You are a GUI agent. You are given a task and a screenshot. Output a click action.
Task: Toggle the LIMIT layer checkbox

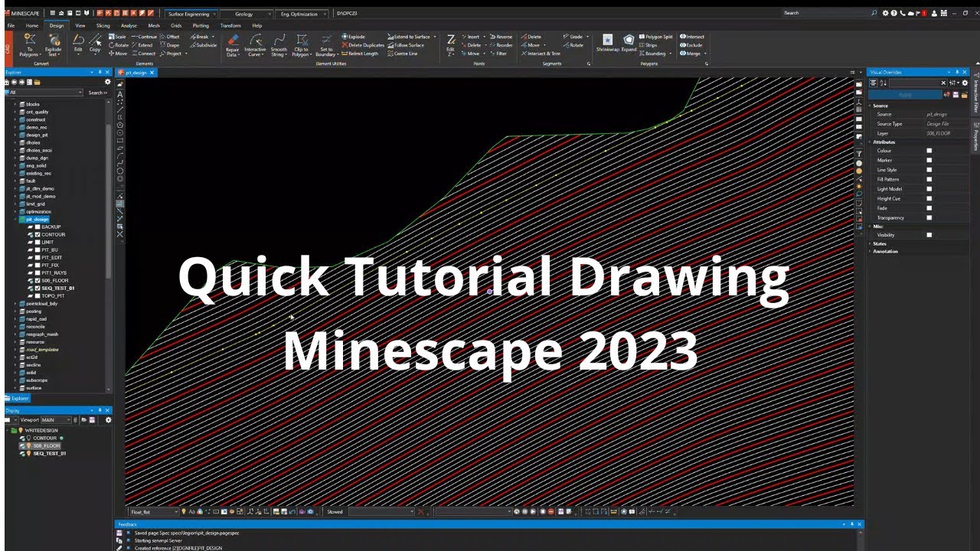point(37,243)
